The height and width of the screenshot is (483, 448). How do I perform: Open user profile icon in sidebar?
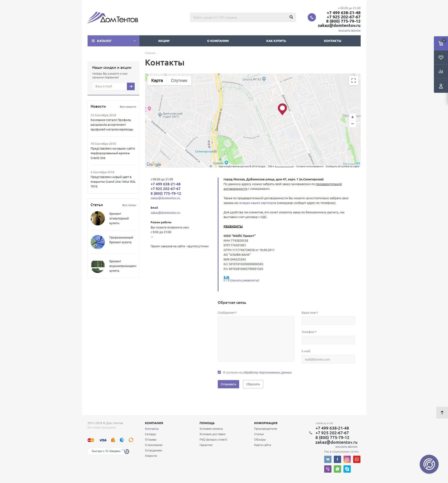(x=440, y=86)
